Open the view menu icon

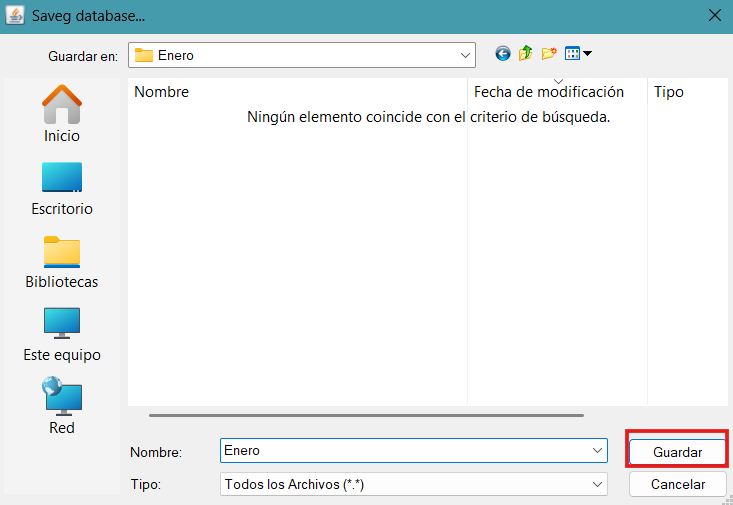pos(578,54)
